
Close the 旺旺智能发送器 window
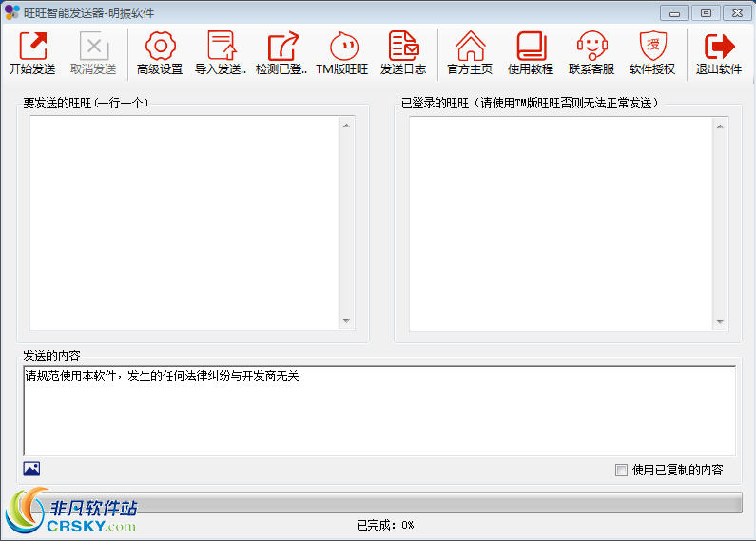pyautogui.click(x=737, y=13)
